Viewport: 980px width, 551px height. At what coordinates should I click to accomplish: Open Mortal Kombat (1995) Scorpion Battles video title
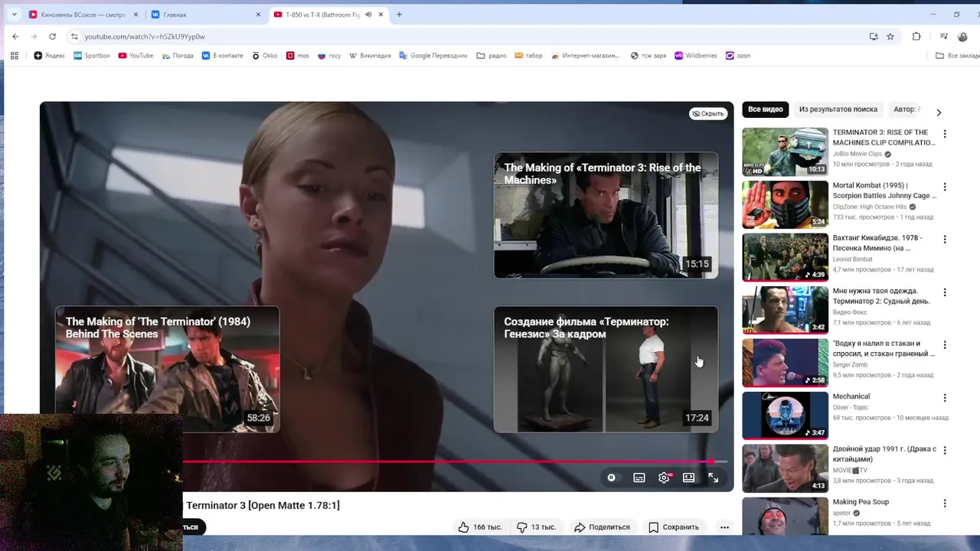point(884,191)
